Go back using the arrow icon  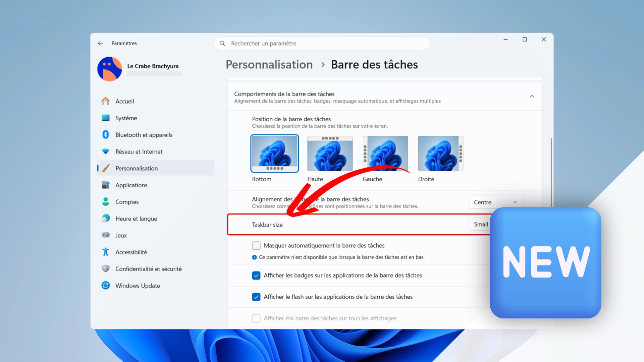pyautogui.click(x=100, y=43)
